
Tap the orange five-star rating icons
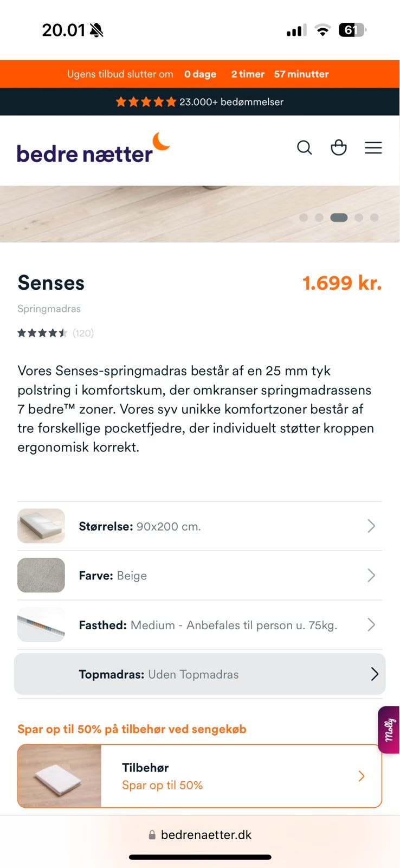(x=146, y=102)
